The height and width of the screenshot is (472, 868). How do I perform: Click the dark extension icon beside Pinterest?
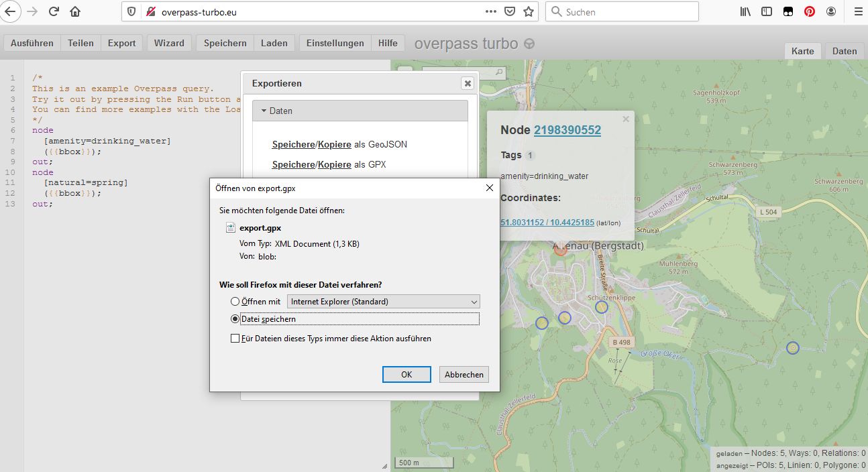[788, 11]
